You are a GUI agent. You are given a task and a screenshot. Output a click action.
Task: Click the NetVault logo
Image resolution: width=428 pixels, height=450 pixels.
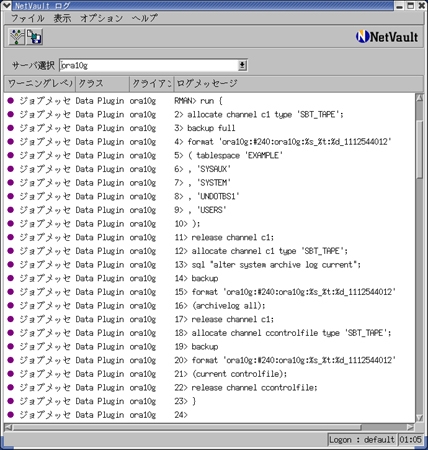click(387, 37)
